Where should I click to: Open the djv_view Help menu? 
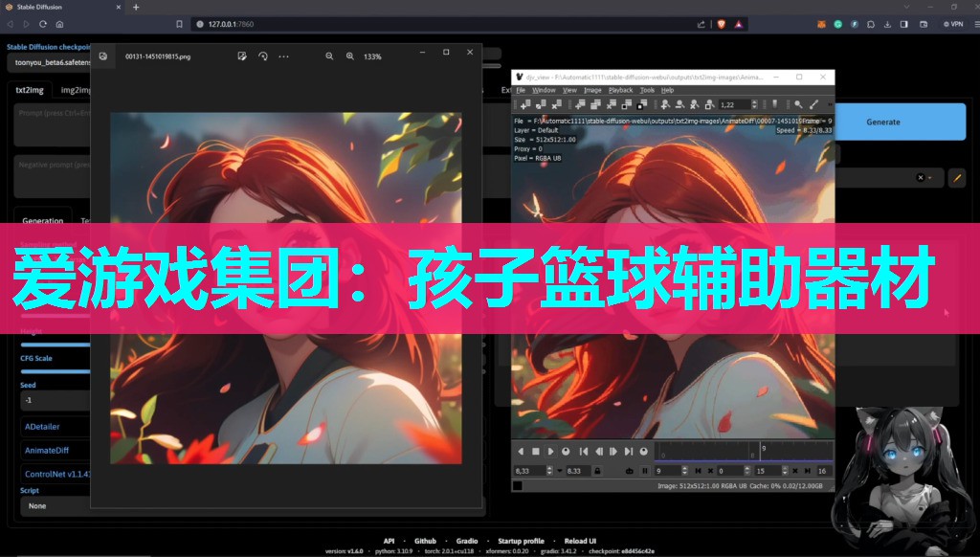(x=667, y=90)
